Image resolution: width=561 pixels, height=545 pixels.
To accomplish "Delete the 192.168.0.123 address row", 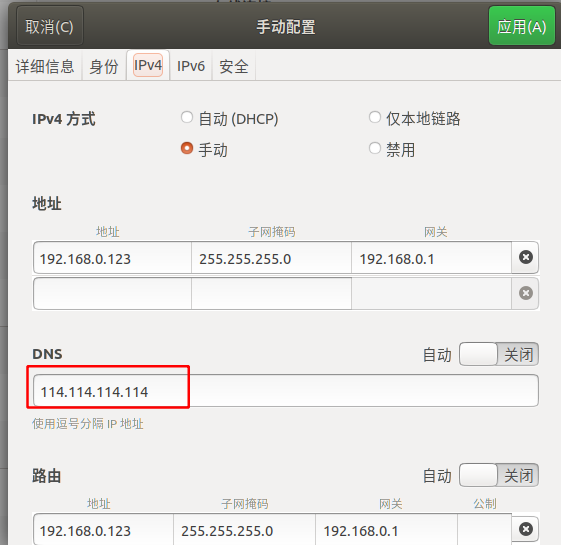I will [525, 257].
